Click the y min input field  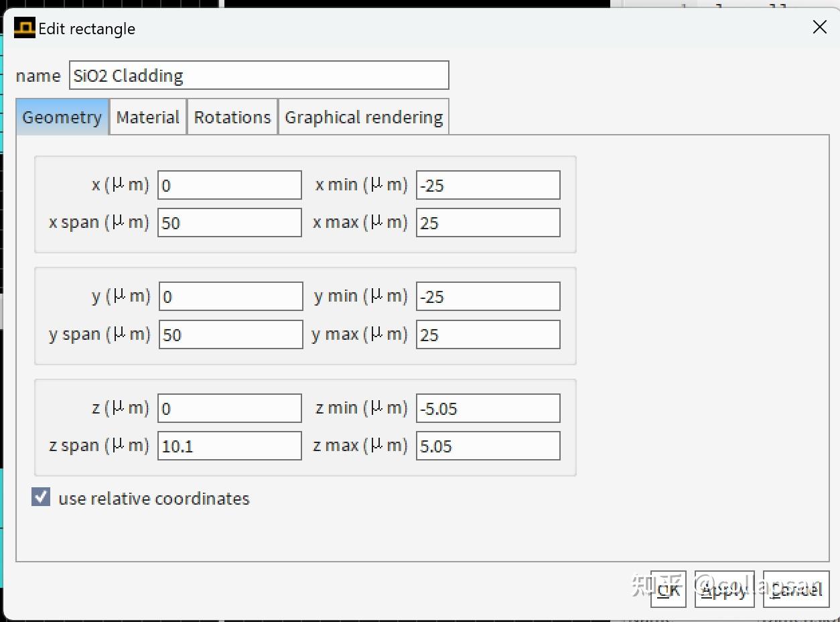point(488,296)
